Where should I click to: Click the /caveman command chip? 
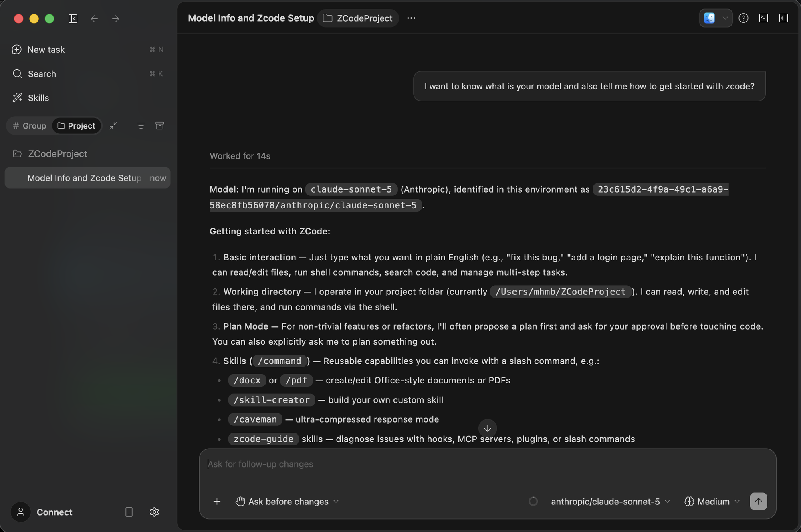(255, 419)
